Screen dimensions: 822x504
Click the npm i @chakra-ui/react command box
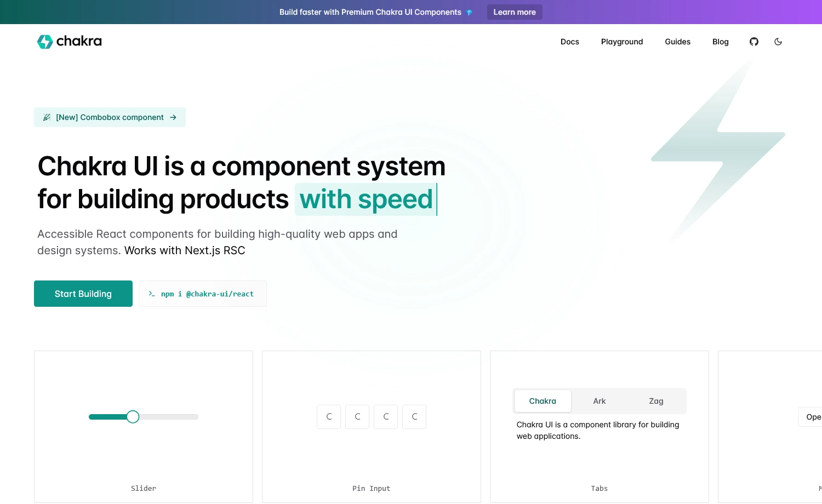[x=203, y=294]
